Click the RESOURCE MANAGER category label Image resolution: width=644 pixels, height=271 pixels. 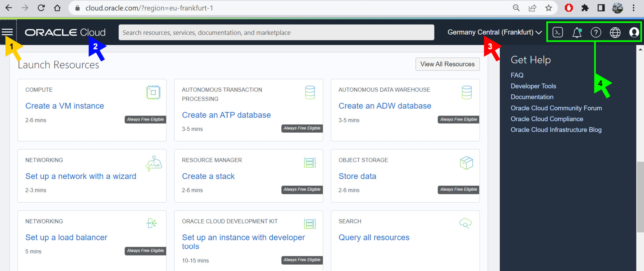[x=212, y=160]
